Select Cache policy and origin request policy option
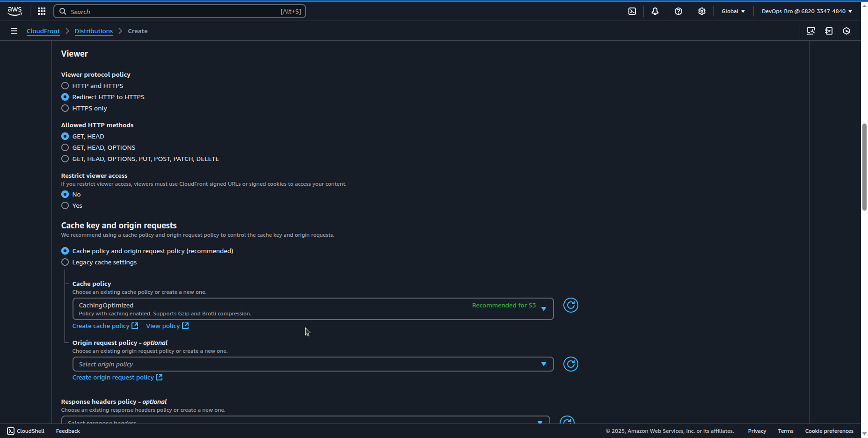 pyautogui.click(x=65, y=251)
